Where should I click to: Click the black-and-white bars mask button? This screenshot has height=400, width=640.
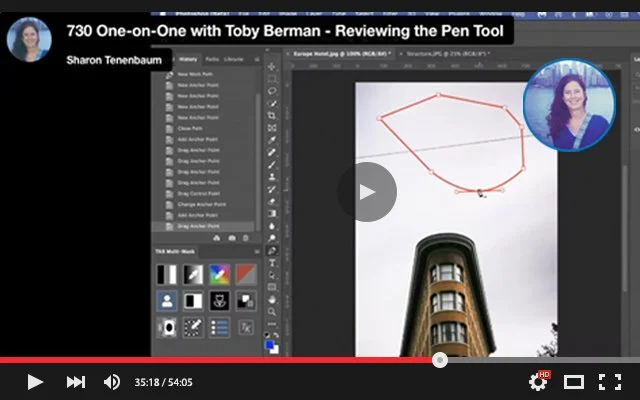coord(167,275)
